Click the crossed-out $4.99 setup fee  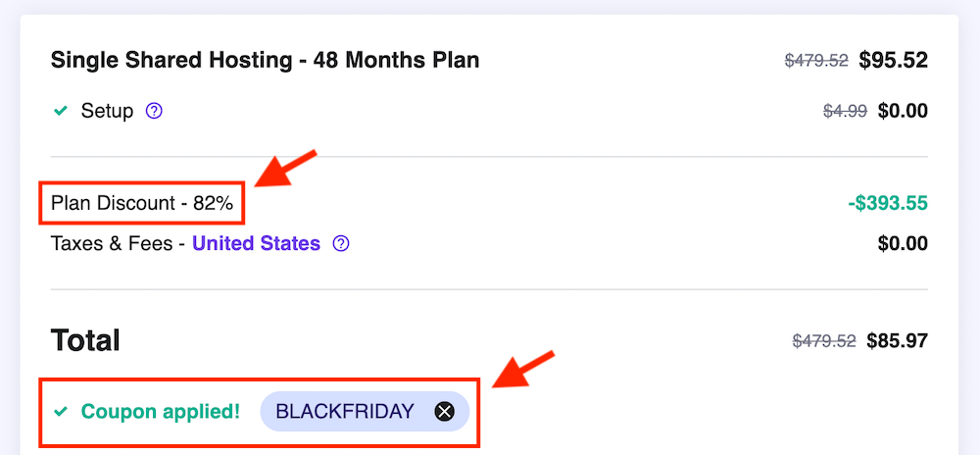click(x=845, y=111)
